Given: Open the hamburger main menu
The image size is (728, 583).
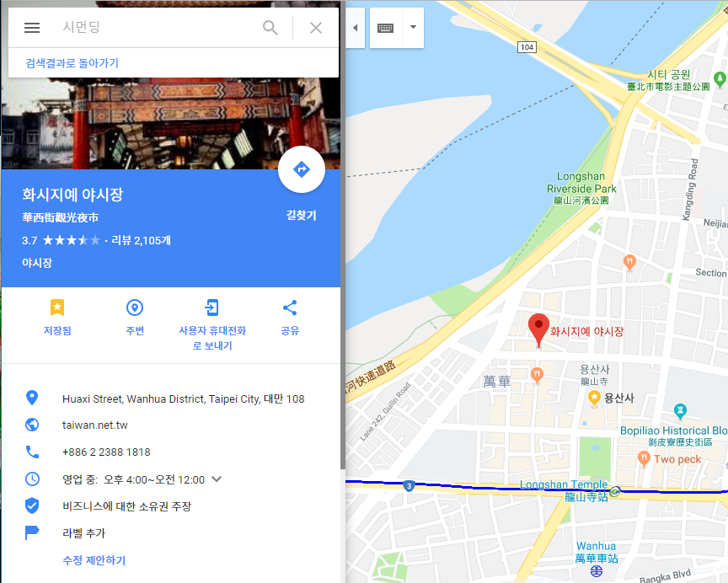Looking at the screenshot, I should 32,28.
